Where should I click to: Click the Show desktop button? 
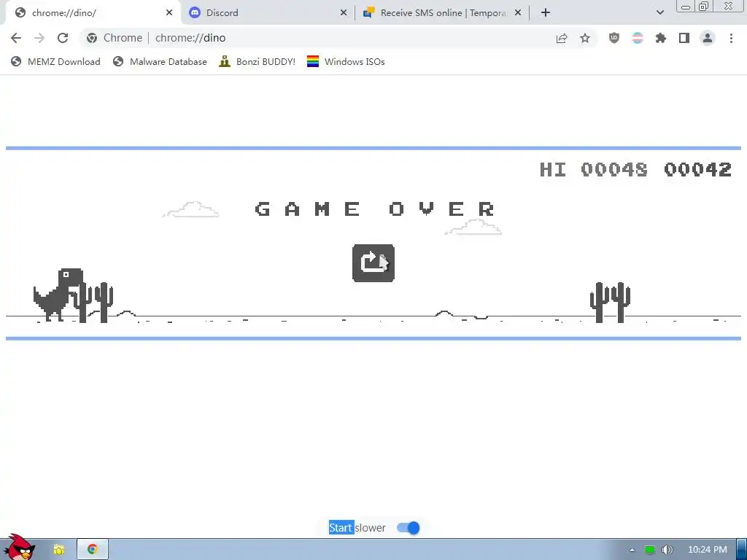click(x=742, y=550)
